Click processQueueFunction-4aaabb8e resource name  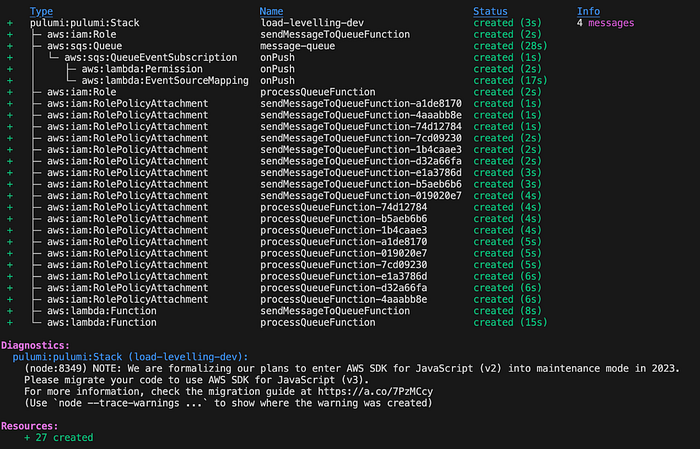coord(344,299)
